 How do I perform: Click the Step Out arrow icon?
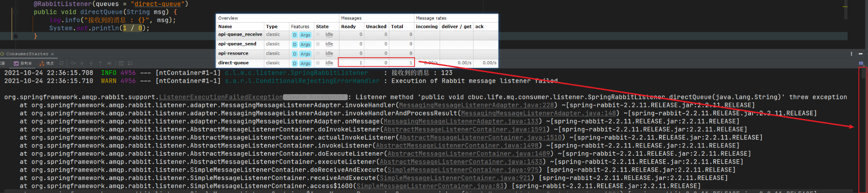tap(100, 63)
